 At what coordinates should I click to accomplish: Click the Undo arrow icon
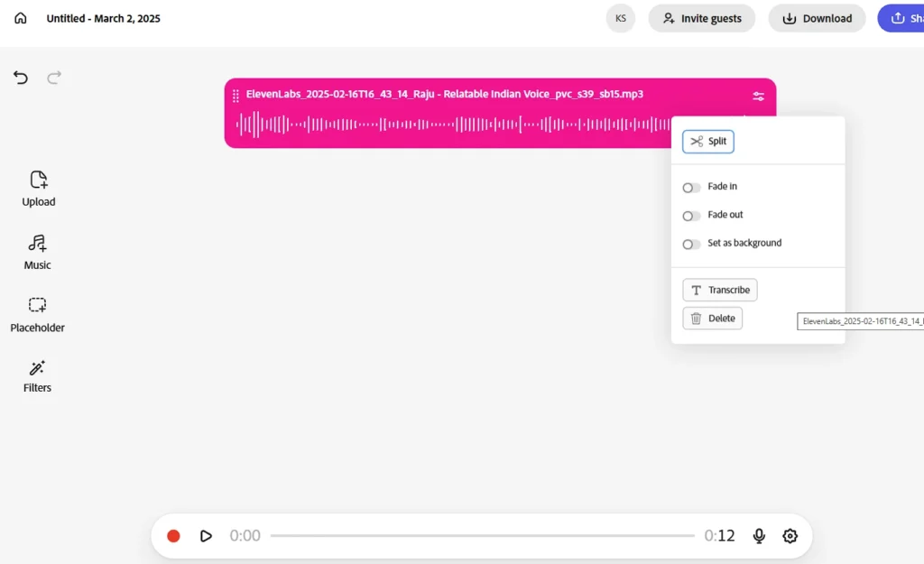[x=21, y=78]
